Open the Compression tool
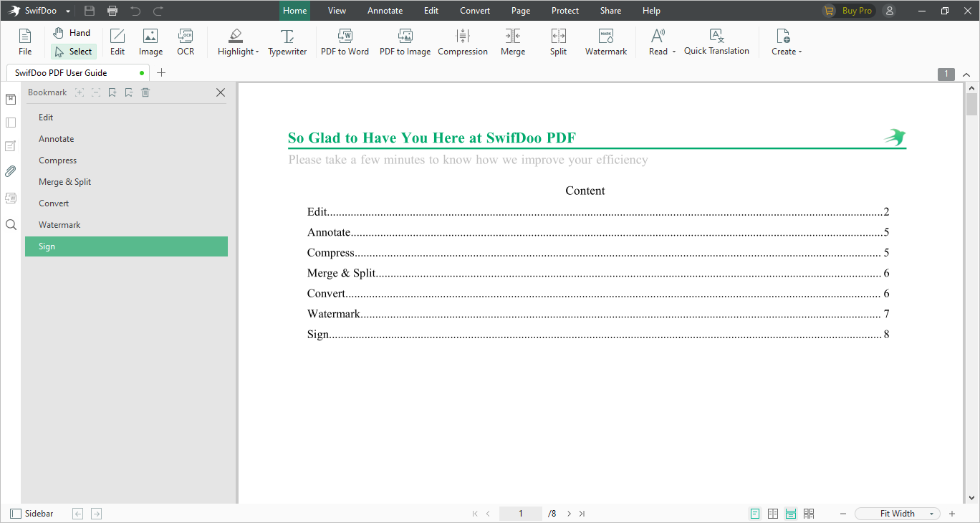 [x=463, y=42]
